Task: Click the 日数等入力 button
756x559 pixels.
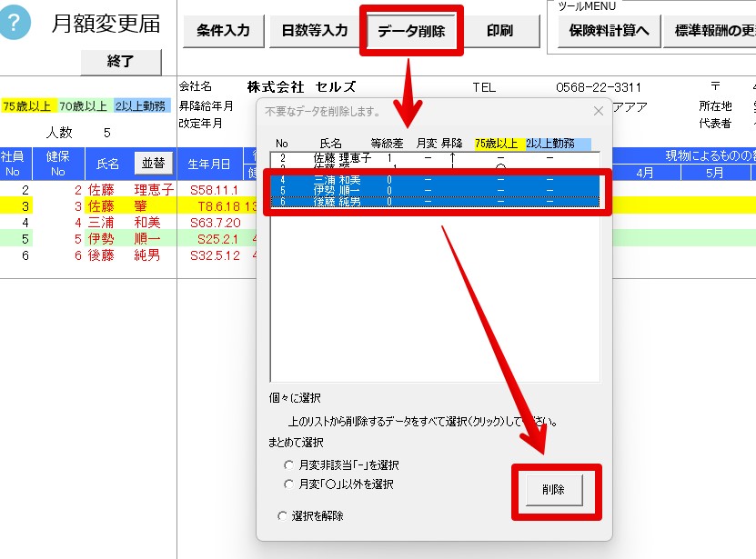Action: tap(315, 31)
